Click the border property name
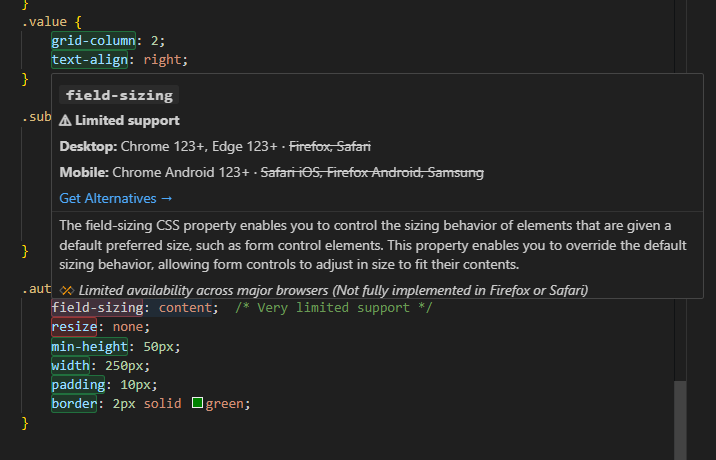 click(x=74, y=404)
